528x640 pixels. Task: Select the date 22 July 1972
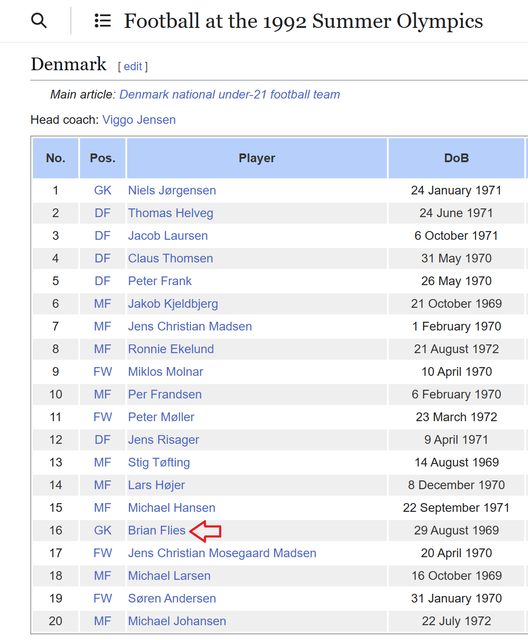(456, 621)
